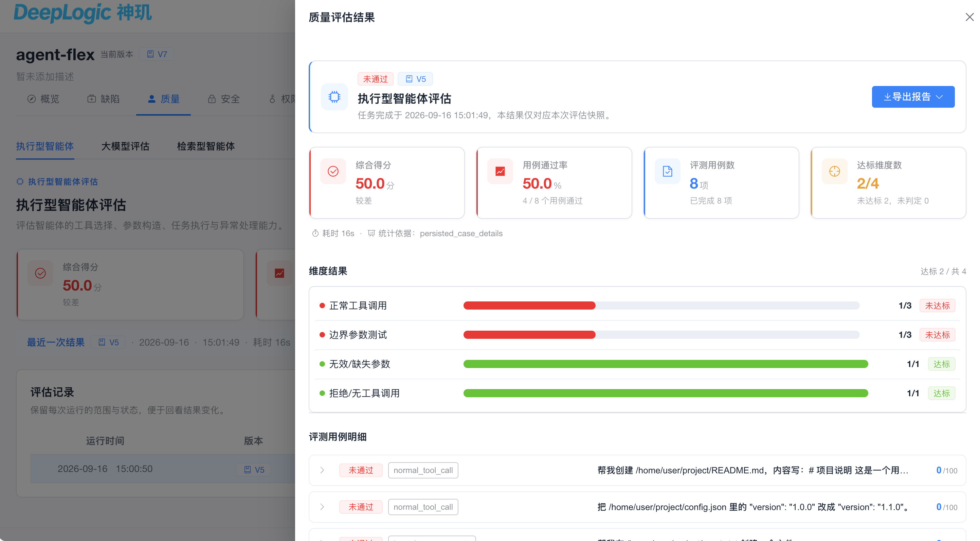Click the V5 version tag in drawer header
The width and height of the screenshot is (980, 541).
point(415,79)
